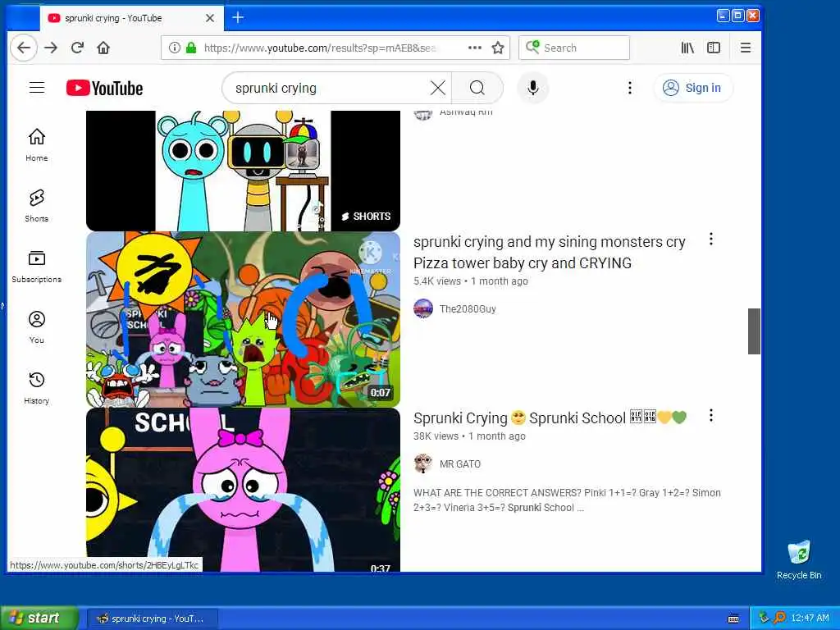Open options menu for sining monsters video

711,239
